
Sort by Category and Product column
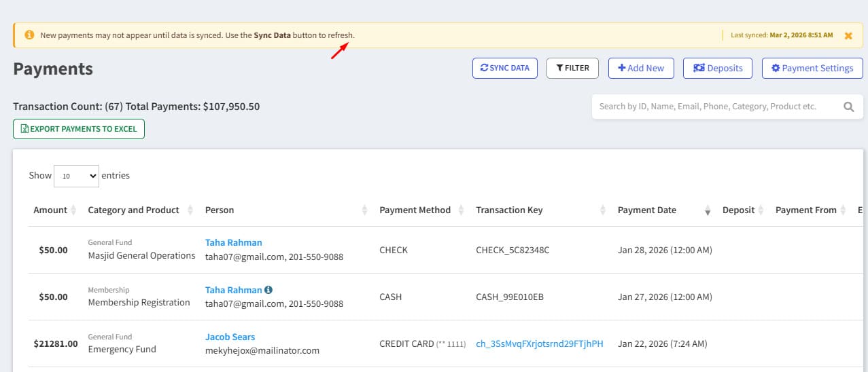tap(140, 210)
